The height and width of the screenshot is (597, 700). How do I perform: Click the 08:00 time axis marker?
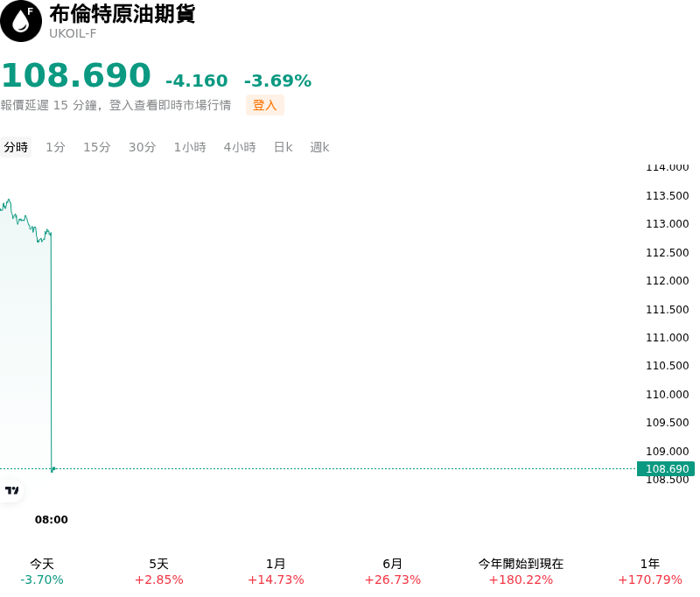[52, 519]
